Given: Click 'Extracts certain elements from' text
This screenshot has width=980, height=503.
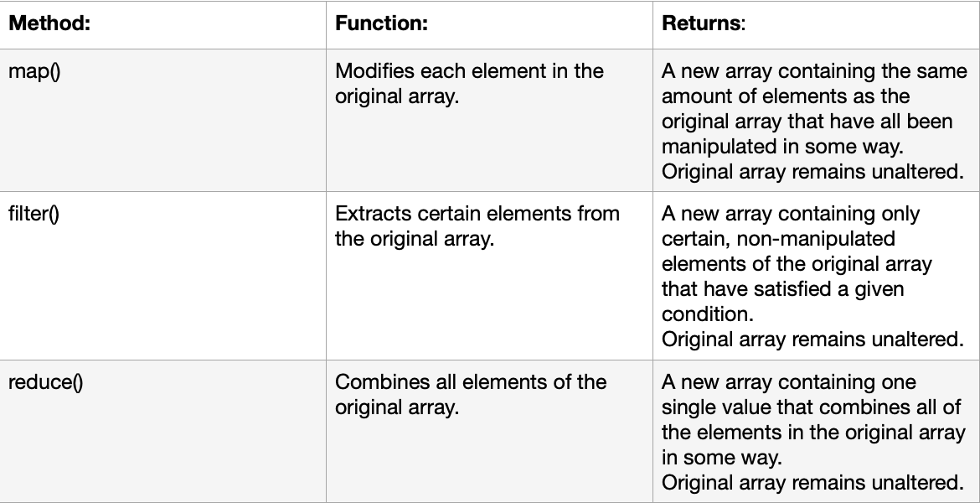Looking at the screenshot, I should tap(477, 213).
